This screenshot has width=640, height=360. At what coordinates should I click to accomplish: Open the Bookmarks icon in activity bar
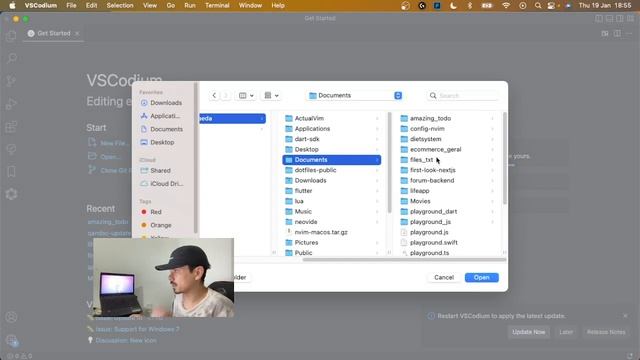11,172
